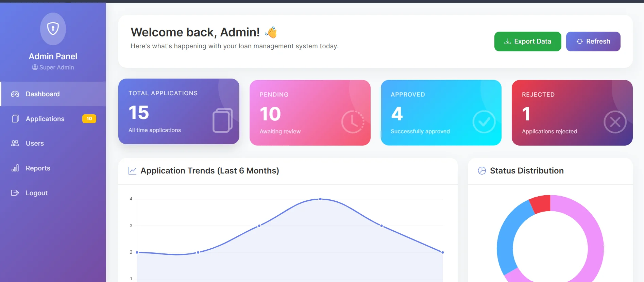The width and height of the screenshot is (644, 282).
Task: Click the shield logo in Admin Panel
Action: point(53,29)
